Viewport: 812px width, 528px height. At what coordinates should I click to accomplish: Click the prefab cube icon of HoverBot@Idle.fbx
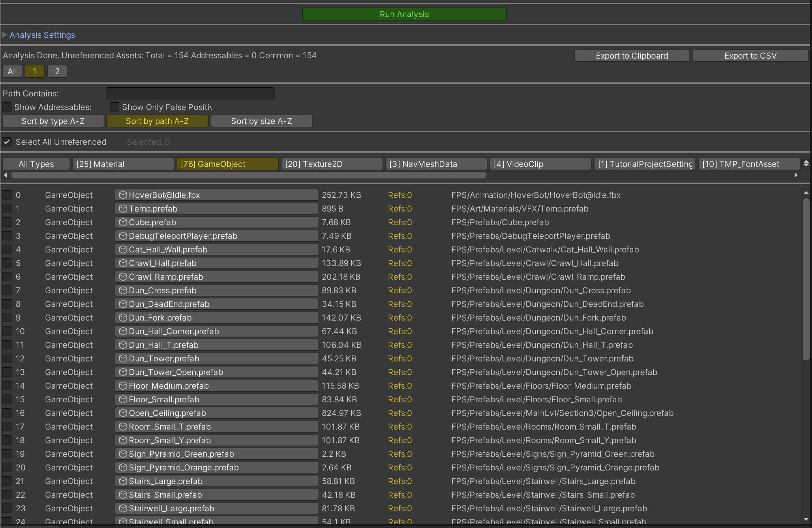pos(123,195)
